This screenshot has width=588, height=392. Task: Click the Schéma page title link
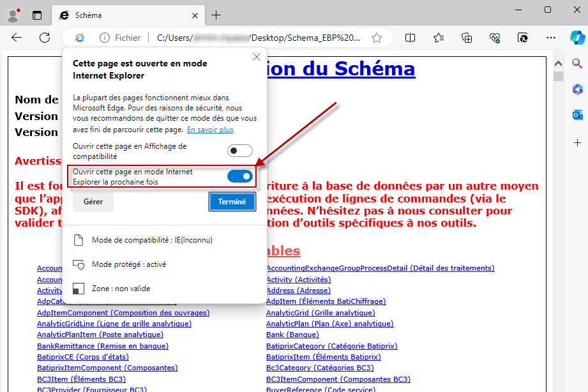click(x=342, y=68)
